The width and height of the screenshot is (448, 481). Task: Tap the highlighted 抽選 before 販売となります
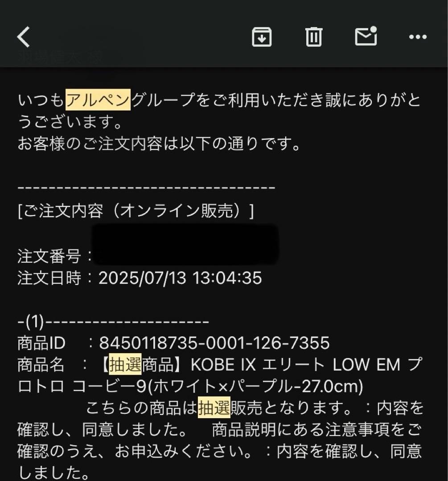pyautogui.click(x=214, y=408)
